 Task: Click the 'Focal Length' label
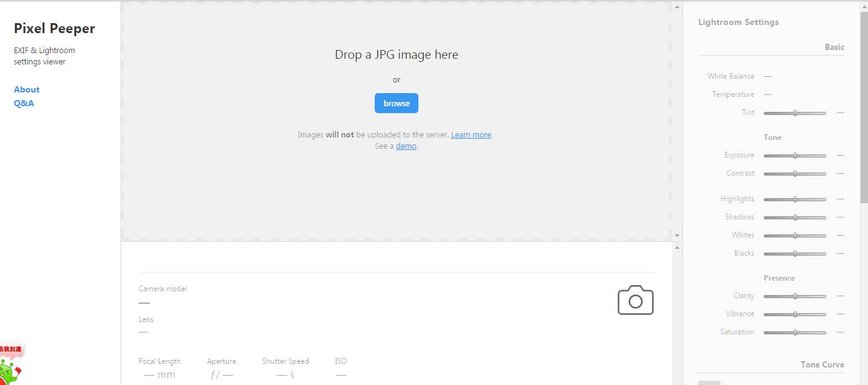tap(159, 361)
